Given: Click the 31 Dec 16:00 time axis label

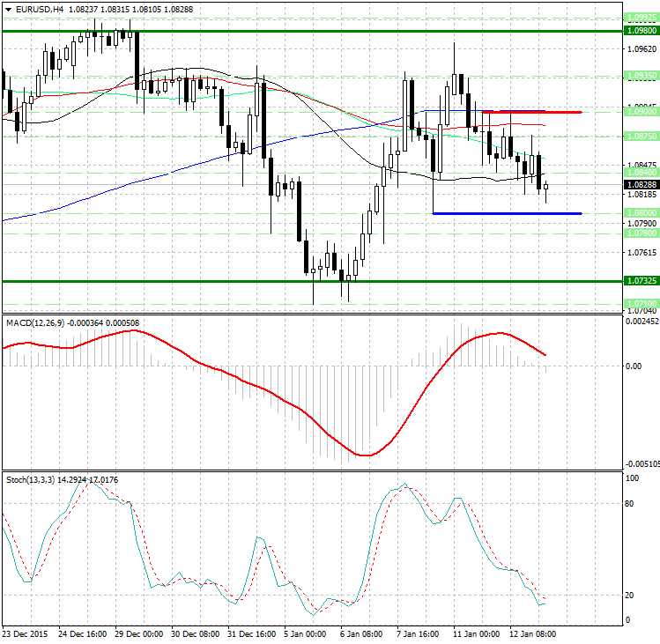Looking at the screenshot, I should (252, 634).
